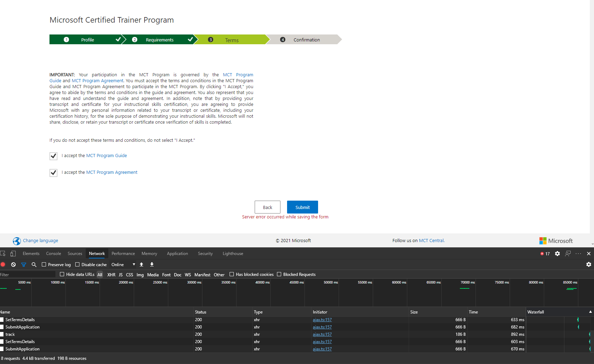Image resolution: width=594 pixels, height=364 pixels.
Task: Clear the network log icon
Action: (x=14, y=264)
